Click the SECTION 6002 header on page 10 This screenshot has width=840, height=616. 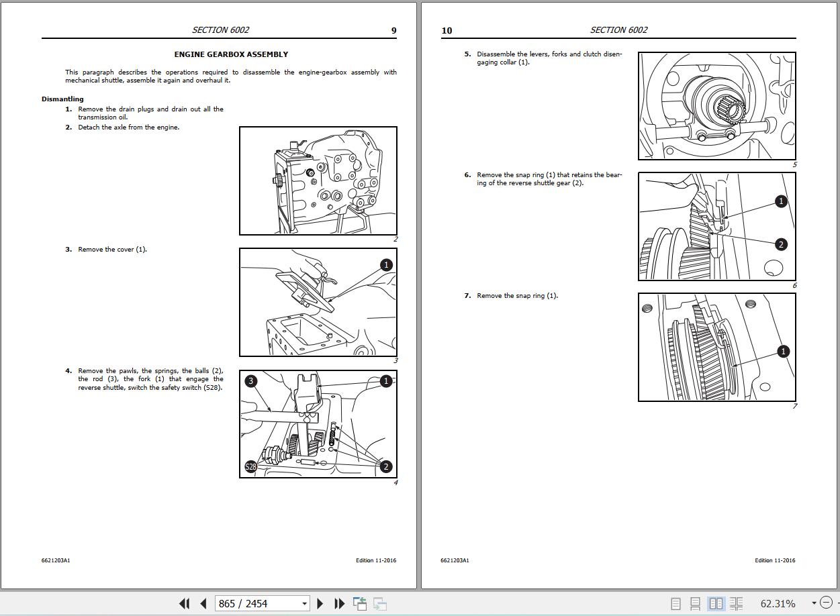tap(618, 30)
